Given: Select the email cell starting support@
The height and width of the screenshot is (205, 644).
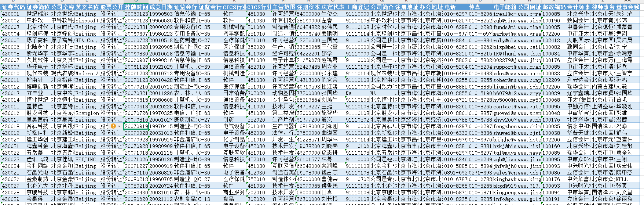Looking at the screenshot, I should tap(505, 66).
